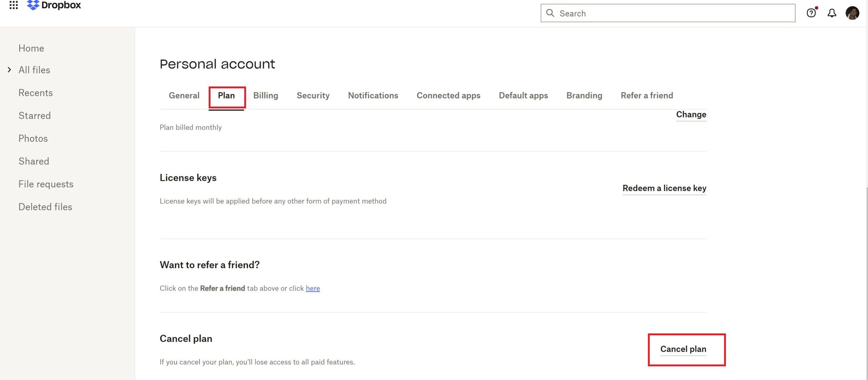Switch to the Connected apps tab
The image size is (868, 380).
pyautogui.click(x=448, y=95)
